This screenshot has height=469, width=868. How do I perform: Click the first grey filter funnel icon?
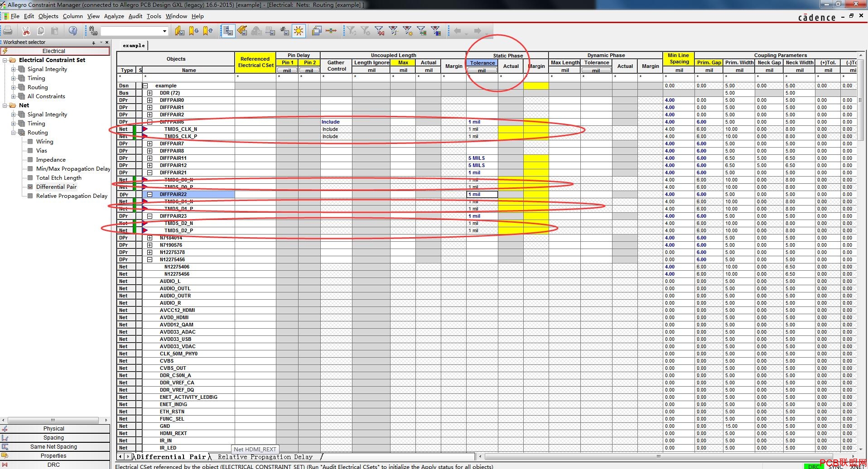pos(351,31)
